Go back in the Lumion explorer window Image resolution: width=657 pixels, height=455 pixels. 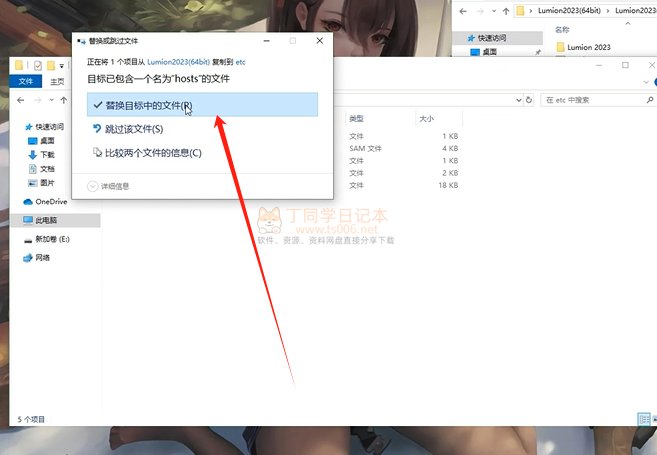pyautogui.click(x=463, y=11)
